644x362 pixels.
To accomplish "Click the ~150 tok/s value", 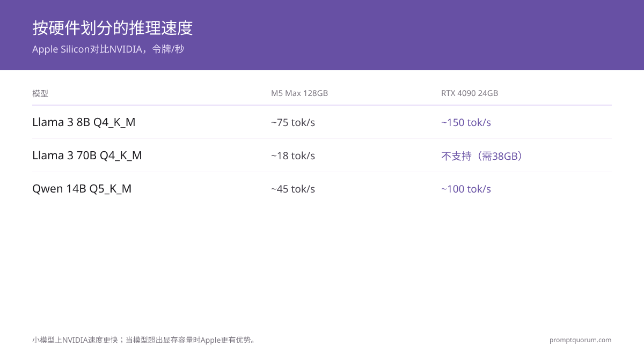I will coord(466,122).
